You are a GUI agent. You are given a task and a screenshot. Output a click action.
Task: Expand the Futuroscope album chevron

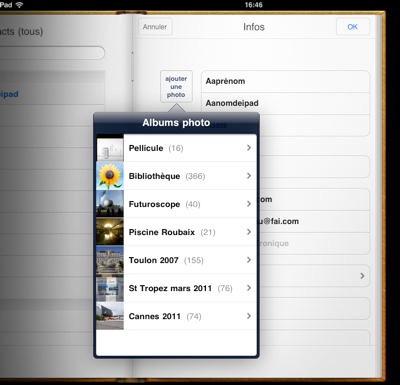(249, 204)
